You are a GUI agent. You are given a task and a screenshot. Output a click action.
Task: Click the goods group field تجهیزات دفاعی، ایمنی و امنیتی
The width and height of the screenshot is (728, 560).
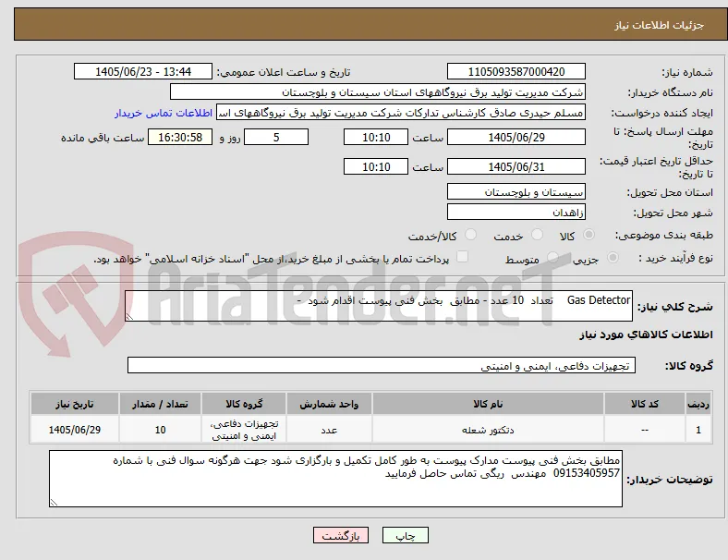pyautogui.click(x=382, y=365)
